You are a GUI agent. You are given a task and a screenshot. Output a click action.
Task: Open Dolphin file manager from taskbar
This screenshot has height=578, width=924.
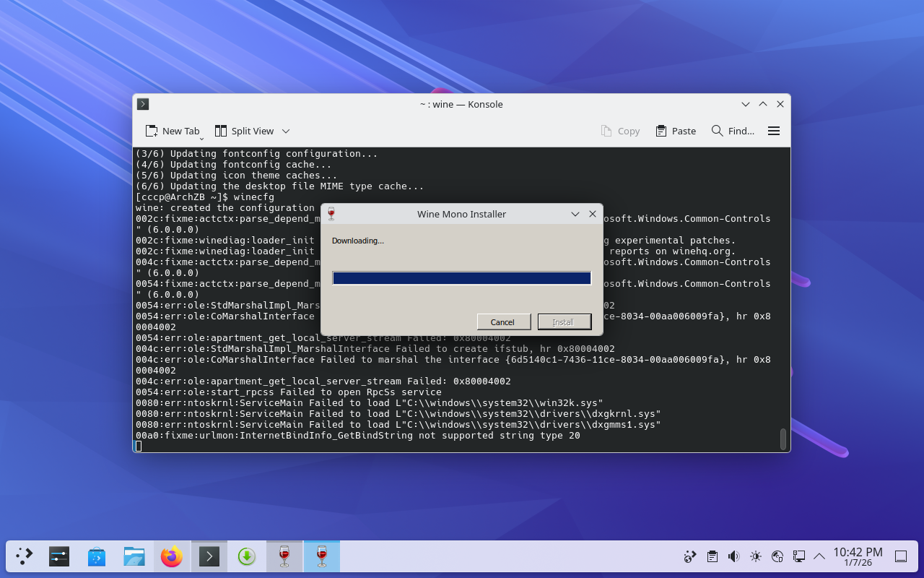pyautogui.click(x=134, y=556)
